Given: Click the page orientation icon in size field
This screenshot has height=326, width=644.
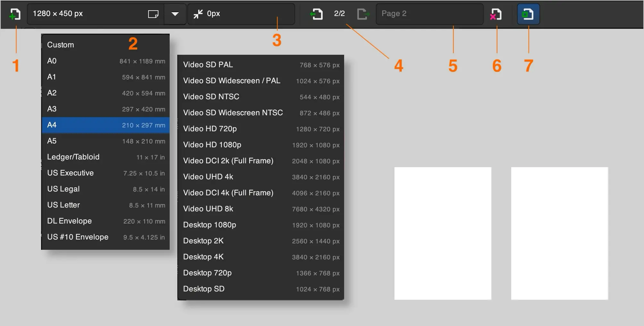Looking at the screenshot, I should click(153, 14).
